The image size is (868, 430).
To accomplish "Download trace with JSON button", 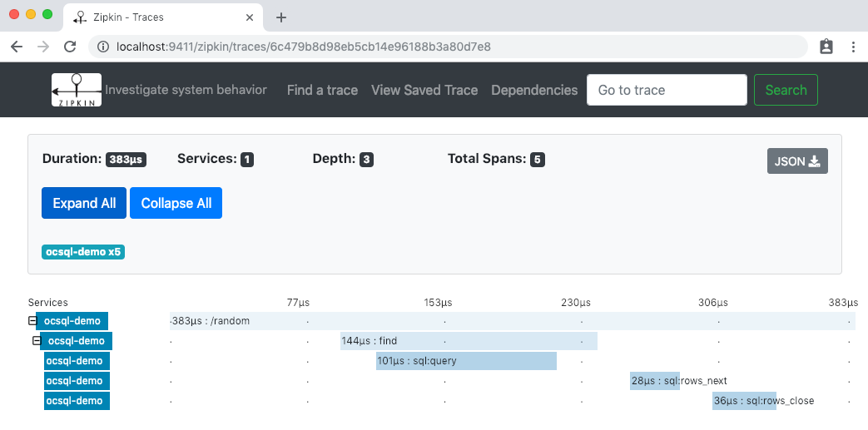I will (797, 161).
